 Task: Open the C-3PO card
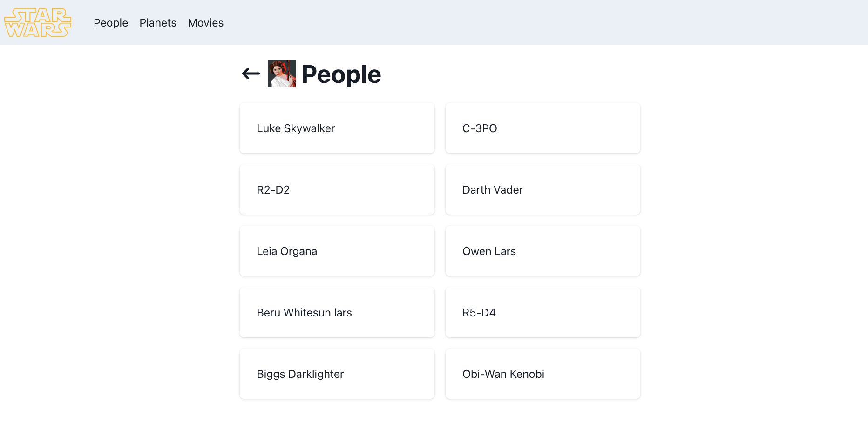coord(543,128)
